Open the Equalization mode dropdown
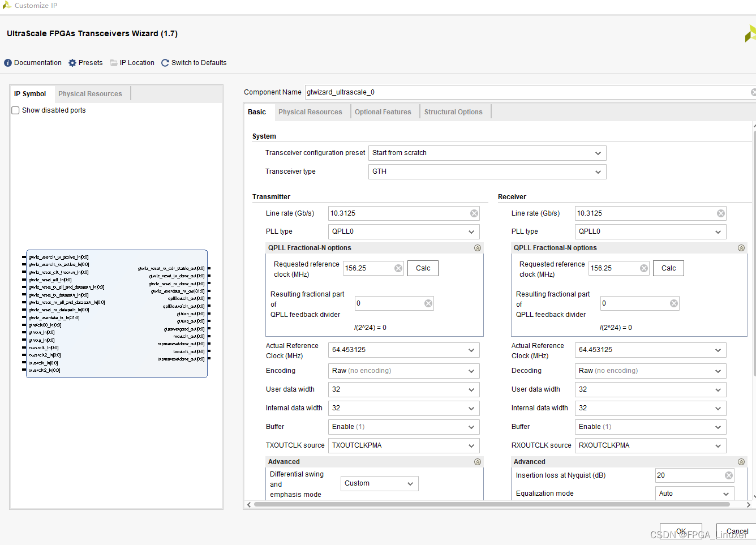 tap(695, 493)
